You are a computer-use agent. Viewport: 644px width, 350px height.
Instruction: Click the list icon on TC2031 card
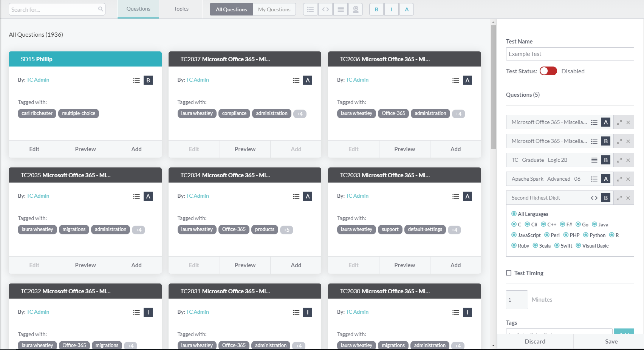[296, 313]
